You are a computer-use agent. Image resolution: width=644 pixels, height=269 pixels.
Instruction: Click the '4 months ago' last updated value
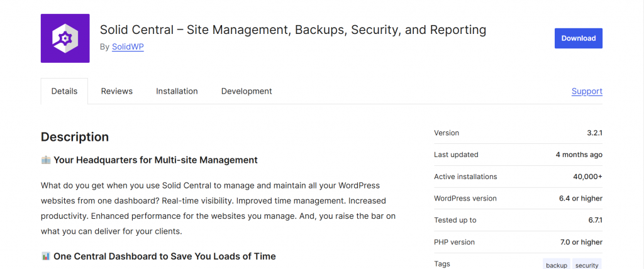coord(579,155)
